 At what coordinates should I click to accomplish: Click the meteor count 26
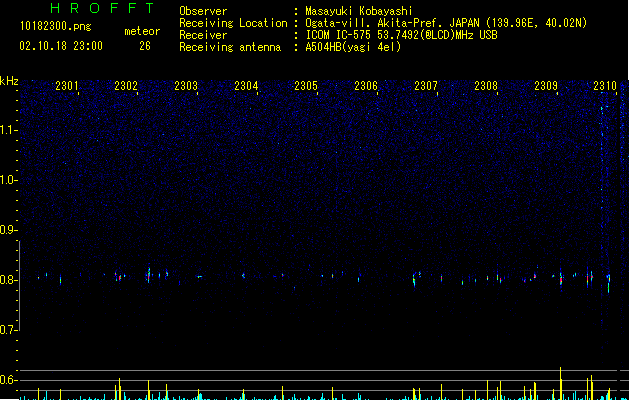tap(145, 46)
